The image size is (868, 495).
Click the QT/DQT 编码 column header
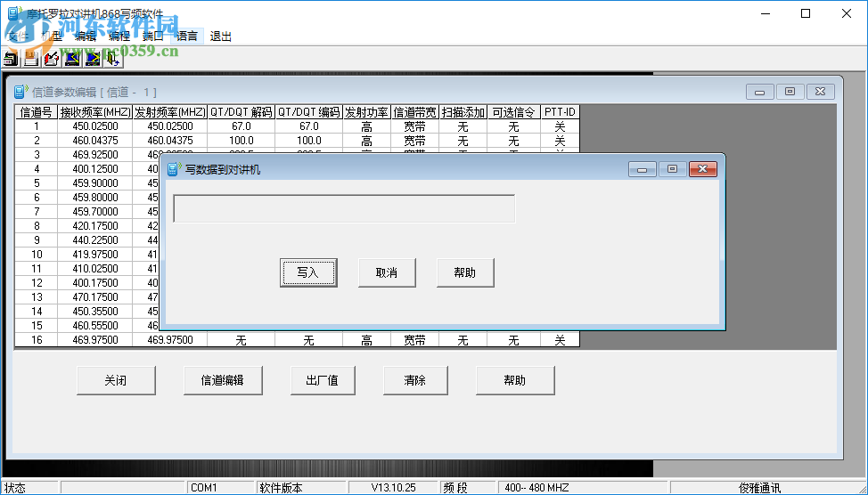coord(309,111)
